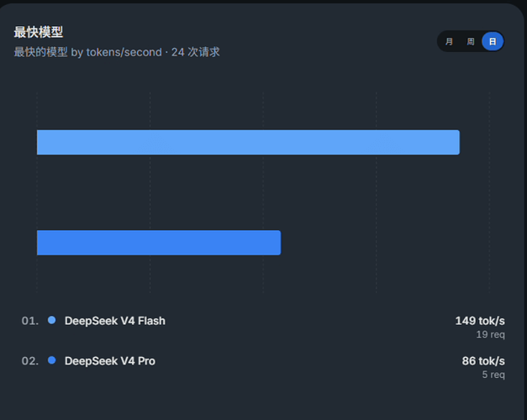Click the legend dot beside DeepSeek V4 Pro
This screenshot has height=420, width=527.
tap(52, 360)
